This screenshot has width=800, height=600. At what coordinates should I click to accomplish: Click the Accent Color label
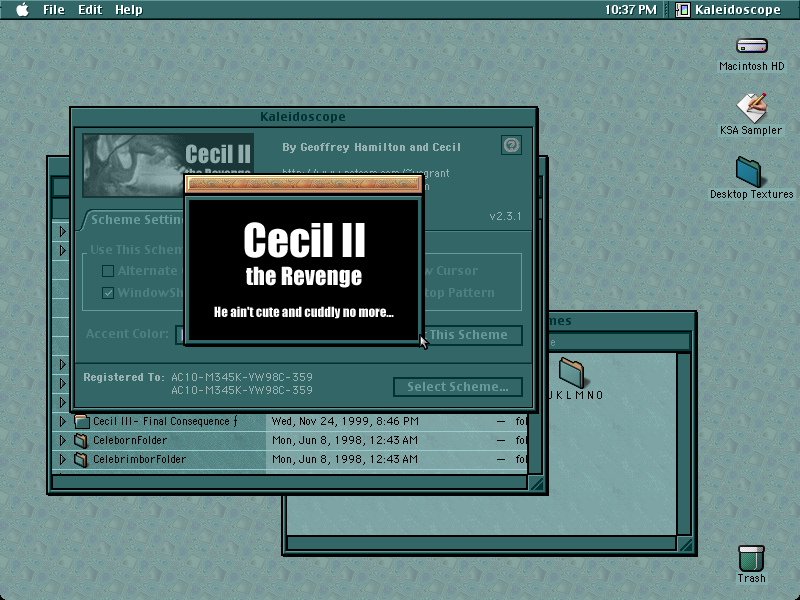pos(127,334)
